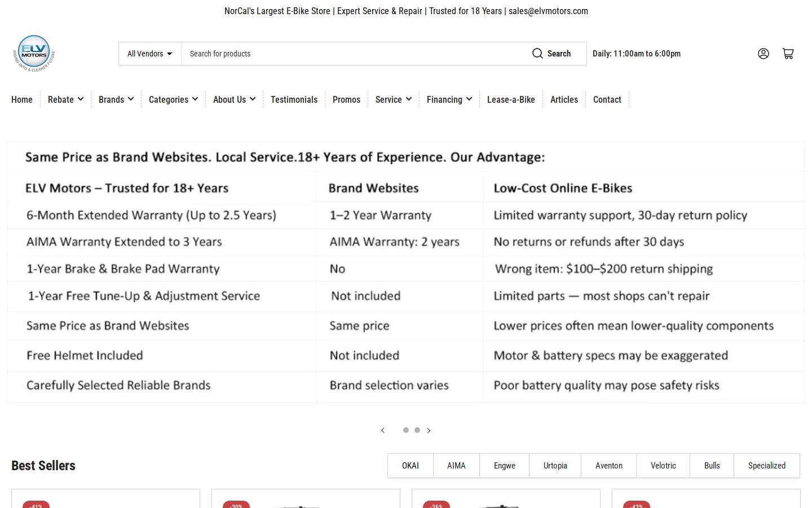
Task: Select the Engwe best sellers tab
Action: (x=505, y=466)
